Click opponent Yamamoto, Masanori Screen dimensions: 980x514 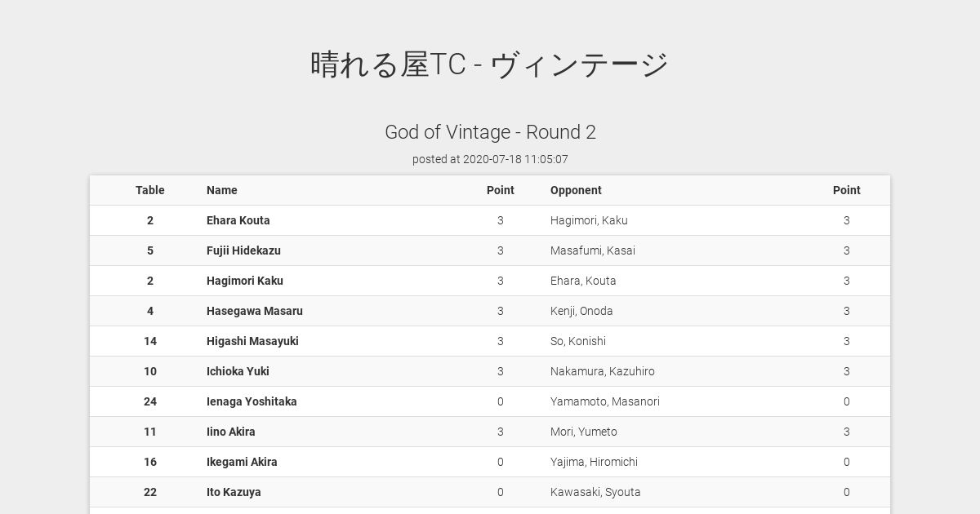click(605, 401)
